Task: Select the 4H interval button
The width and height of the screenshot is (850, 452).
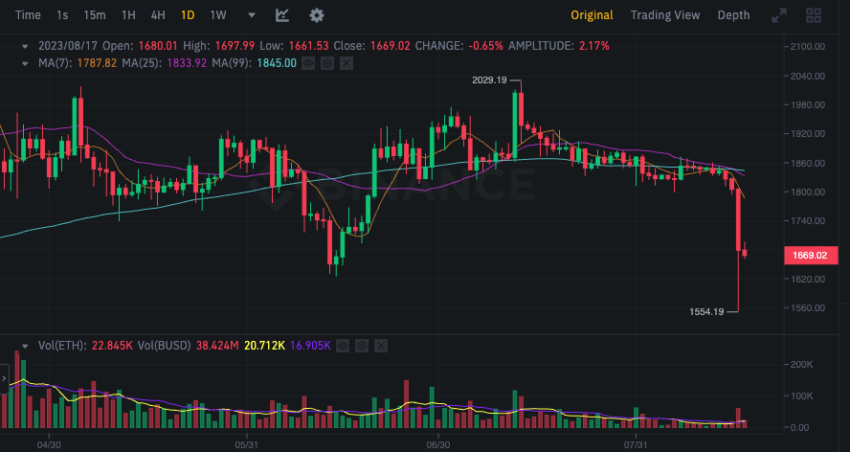Action: point(158,15)
